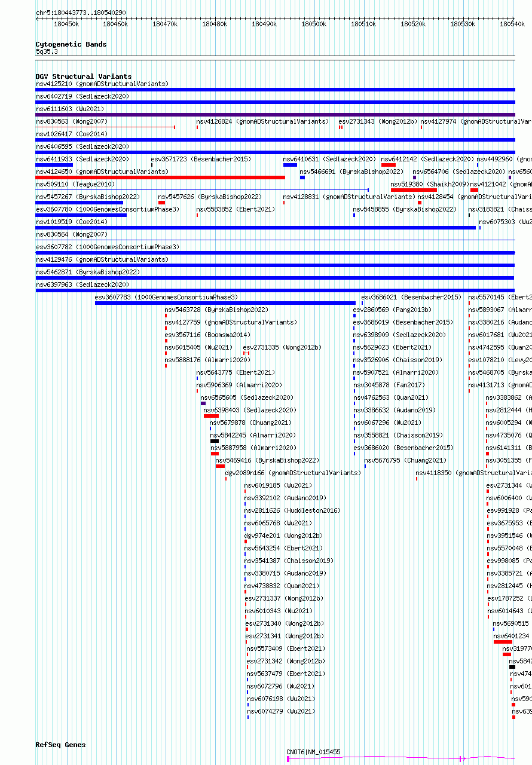
Task: Select variant nsv4128831 (gnomADStructuralVariants)
Action: click(349, 197)
